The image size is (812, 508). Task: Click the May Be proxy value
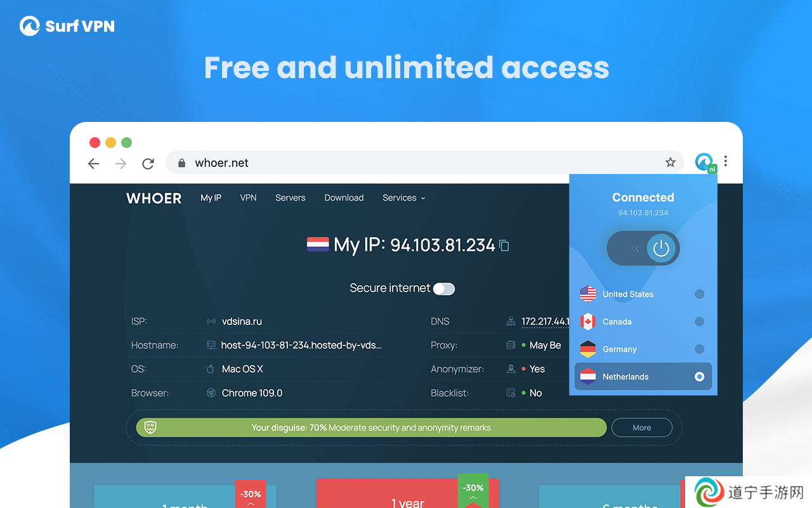pyautogui.click(x=545, y=345)
